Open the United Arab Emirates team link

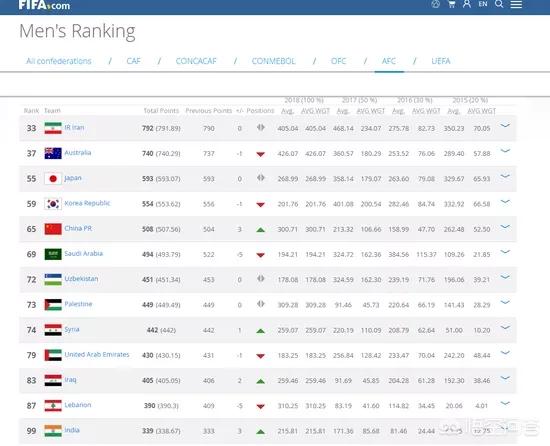point(97,354)
